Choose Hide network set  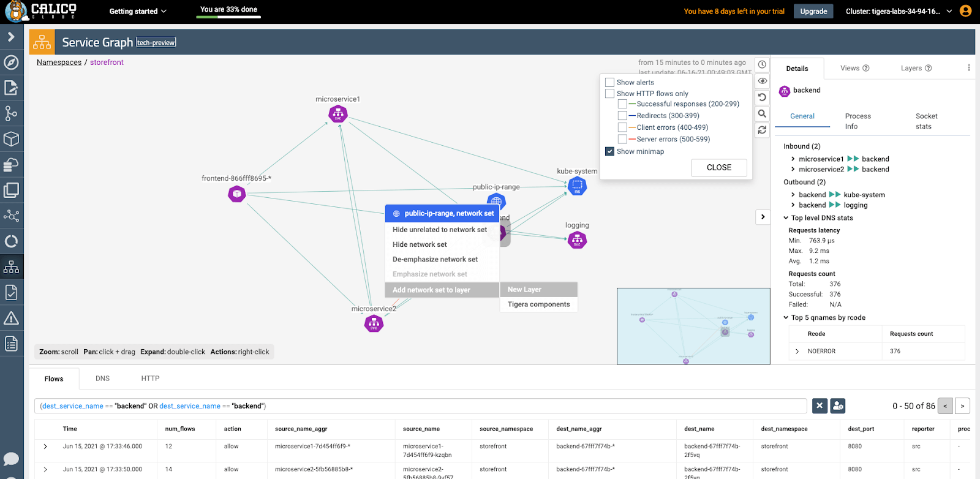[x=442, y=244]
